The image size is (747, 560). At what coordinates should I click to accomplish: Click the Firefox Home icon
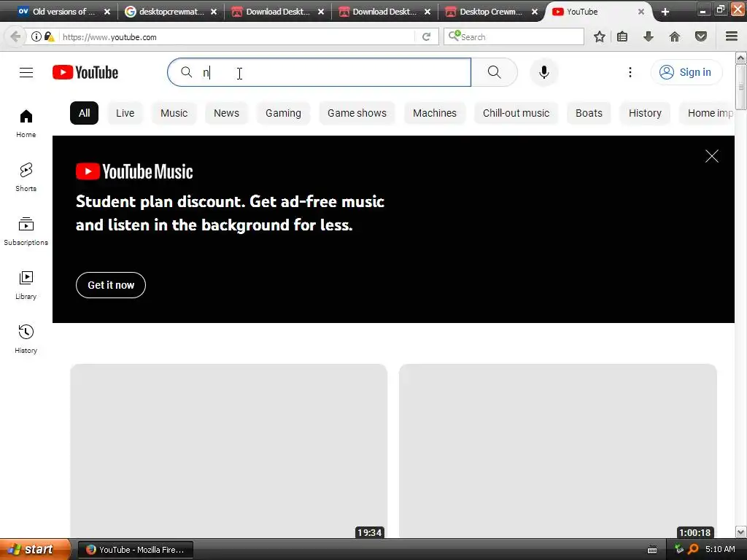[x=675, y=36]
